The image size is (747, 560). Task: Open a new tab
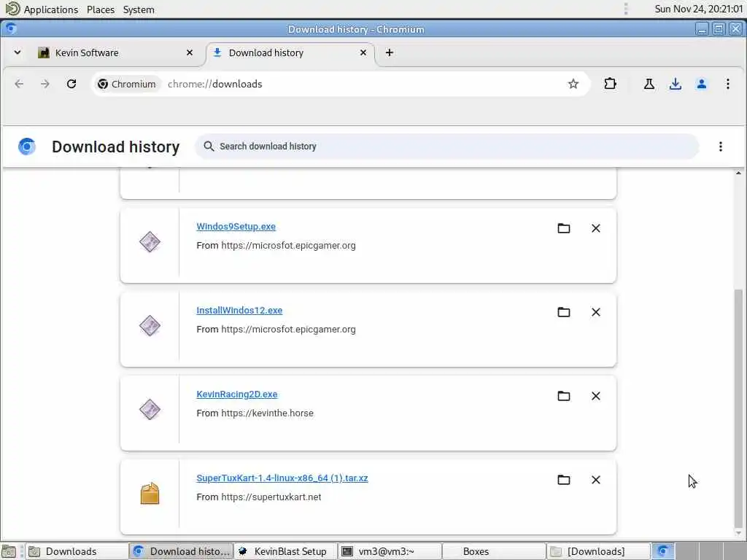pos(390,52)
